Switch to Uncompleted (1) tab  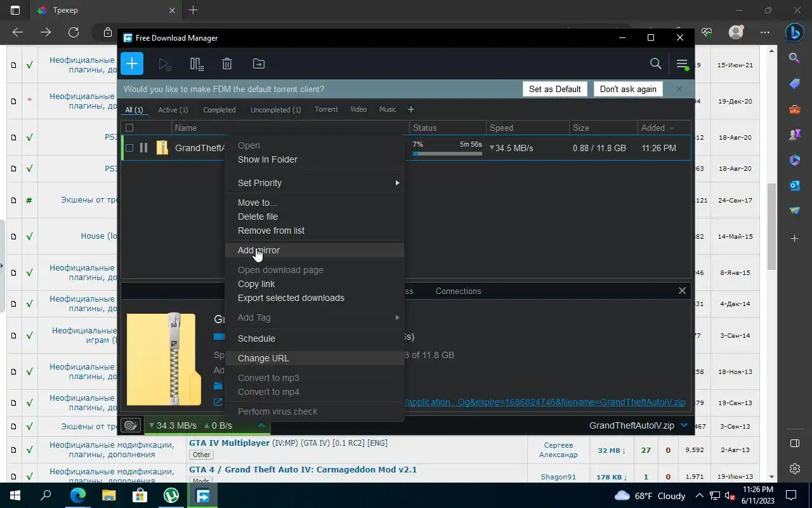275,110
